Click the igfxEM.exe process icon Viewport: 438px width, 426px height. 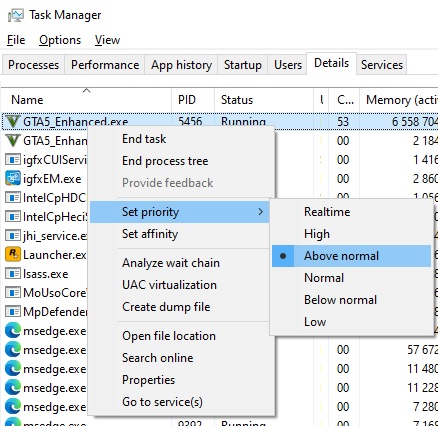click(13, 179)
